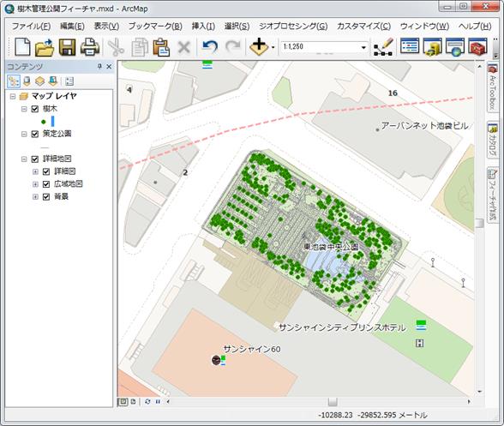Open the ウィンドウ(W) menu
Screen dimensions: 504x426
pos(424,26)
